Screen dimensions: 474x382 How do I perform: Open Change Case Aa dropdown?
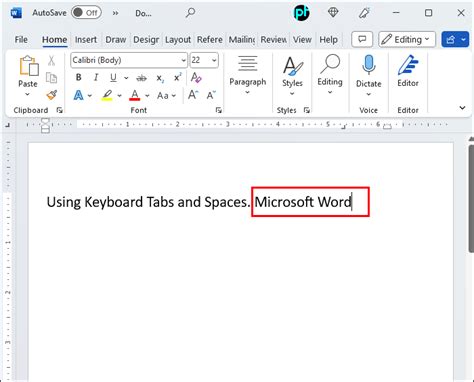click(166, 96)
